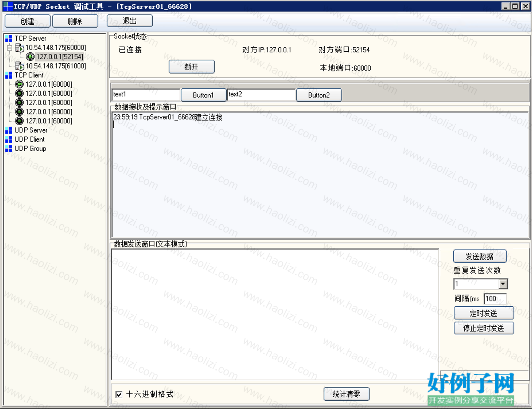This screenshot has width=532, height=409.
Task: Focus the text1 input field
Action: point(146,95)
